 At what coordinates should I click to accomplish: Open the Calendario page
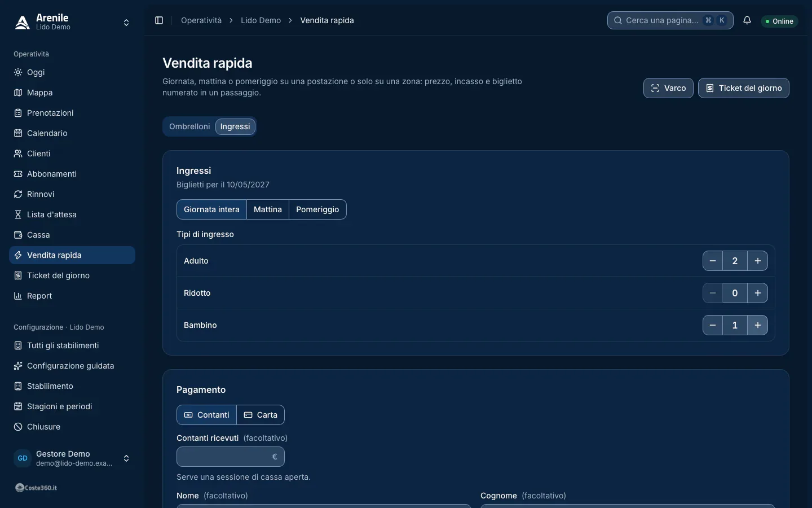click(72, 133)
